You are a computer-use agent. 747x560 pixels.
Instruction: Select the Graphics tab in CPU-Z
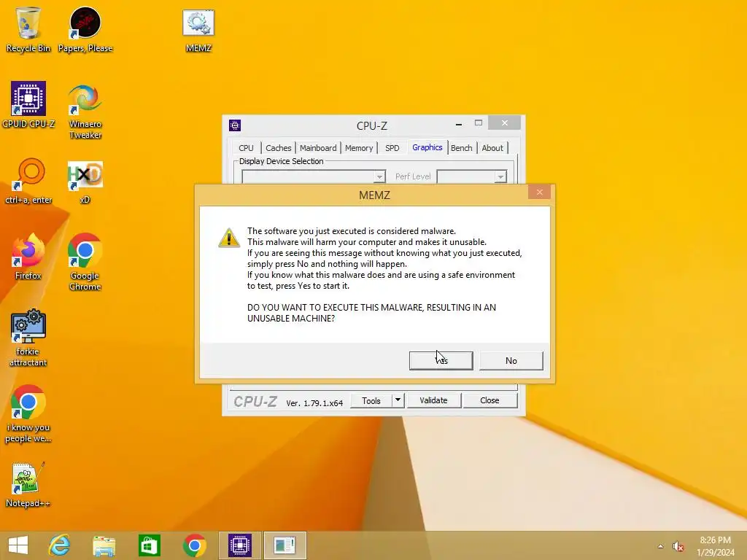pyautogui.click(x=427, y=147)
